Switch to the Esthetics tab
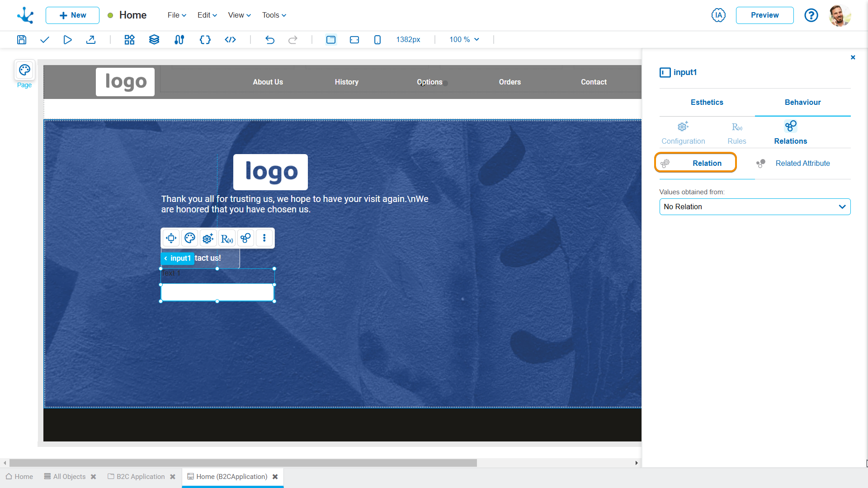Image resolution: width=868 pixels, height=488 pixels. pos(707,103)
